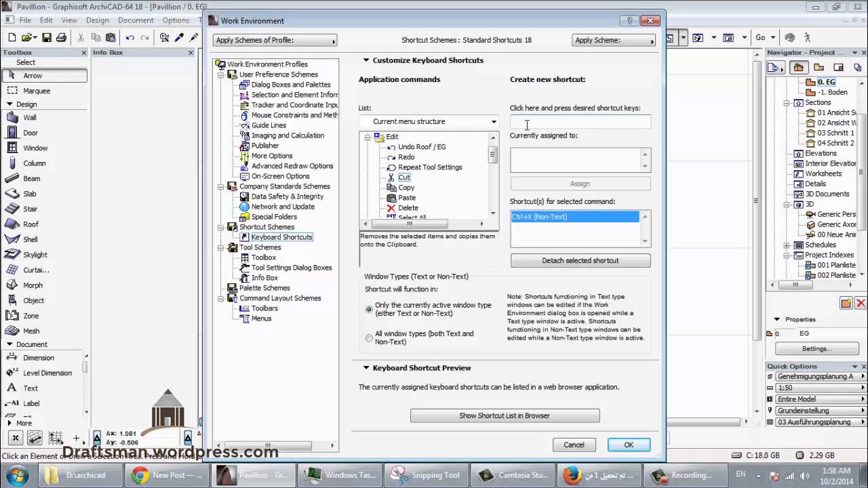Click the command list vertical scrollbar

coord(493,176)
